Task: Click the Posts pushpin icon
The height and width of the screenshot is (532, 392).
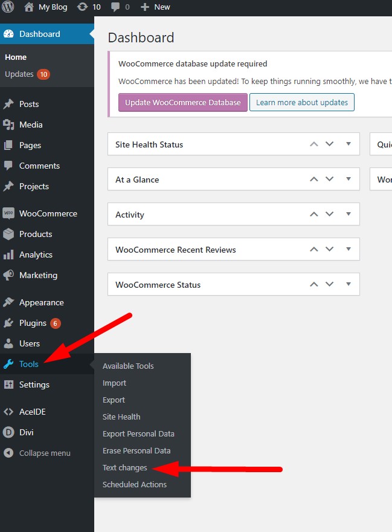Action: [8, 104]
